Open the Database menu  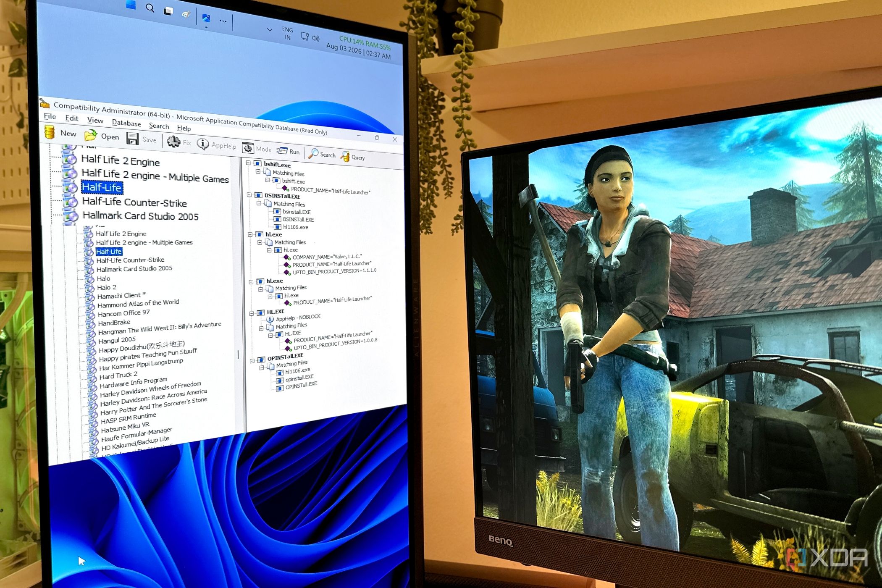126,123
